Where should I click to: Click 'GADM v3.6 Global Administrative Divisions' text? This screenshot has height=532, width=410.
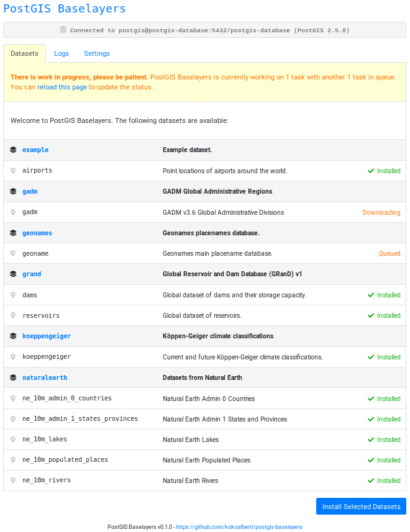click(x=224, y=212)
